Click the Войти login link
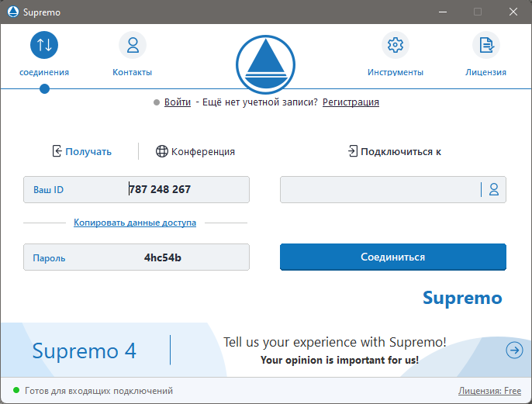 tap(177, 102)
